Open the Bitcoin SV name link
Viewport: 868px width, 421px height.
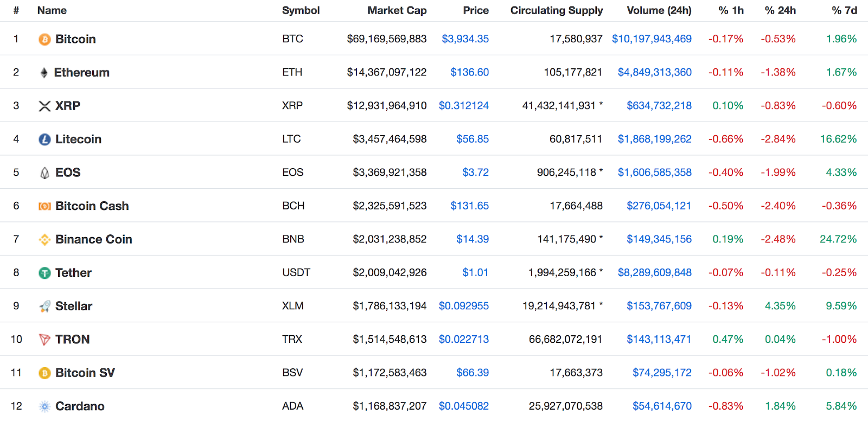coord(85,373)
